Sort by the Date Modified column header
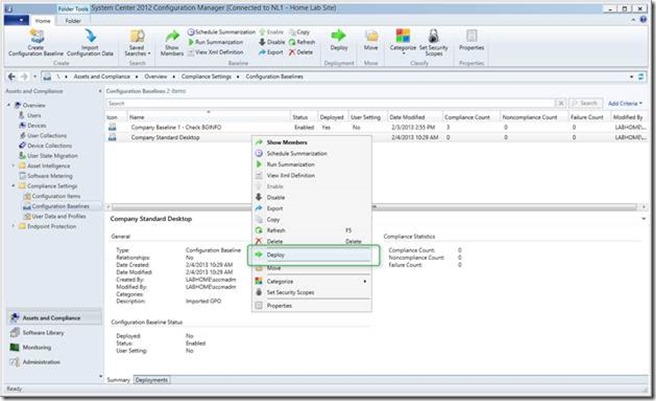The image size is (656, 401). pos(415,117)
